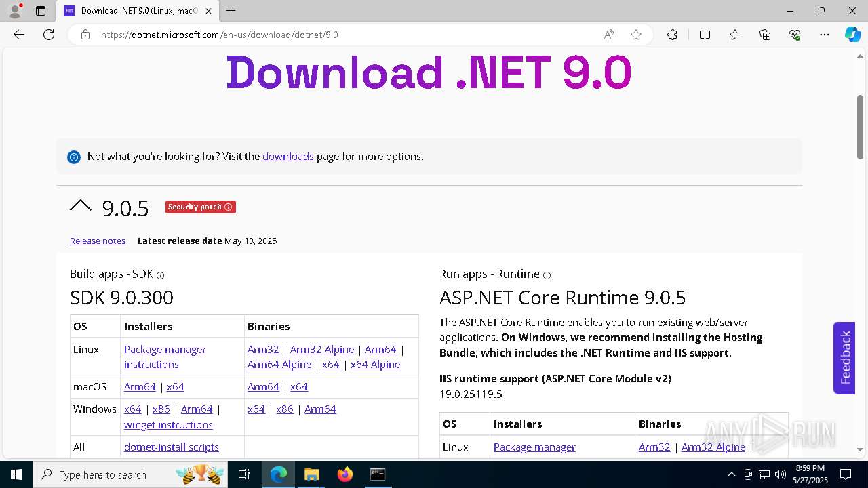The height and width of the screenshot is (488, 868).
Task: Open File Explorer from taskbar
Action: (311, 474)
